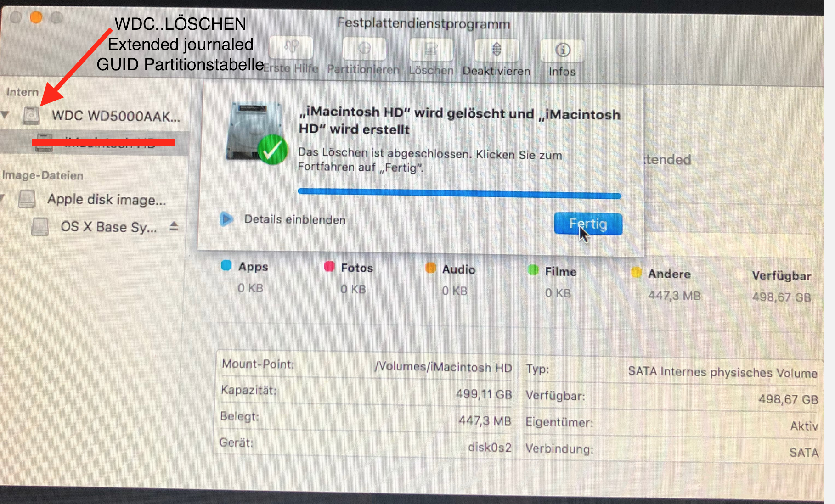Eject the OS X Base System volume
835x504 pixels.
pos(174,226)
